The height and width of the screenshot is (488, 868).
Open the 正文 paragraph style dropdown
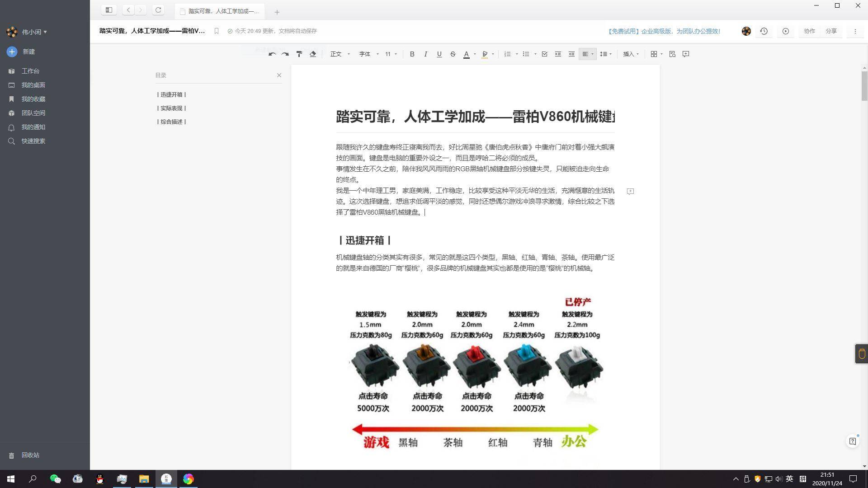(340, 54)
